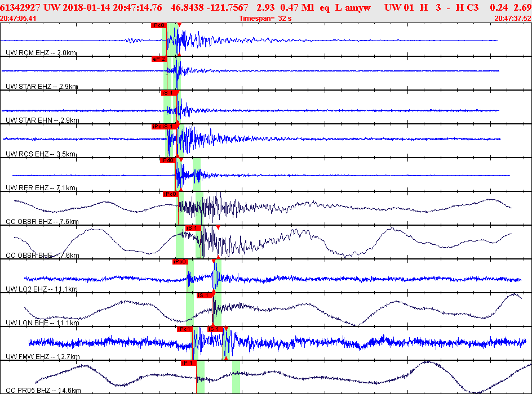Image resolution: width=532 pixels, height=394 pixels.
Task: Click the 'UW LON BHE -- 11.1km' channel label
Action: pos(42,323)
